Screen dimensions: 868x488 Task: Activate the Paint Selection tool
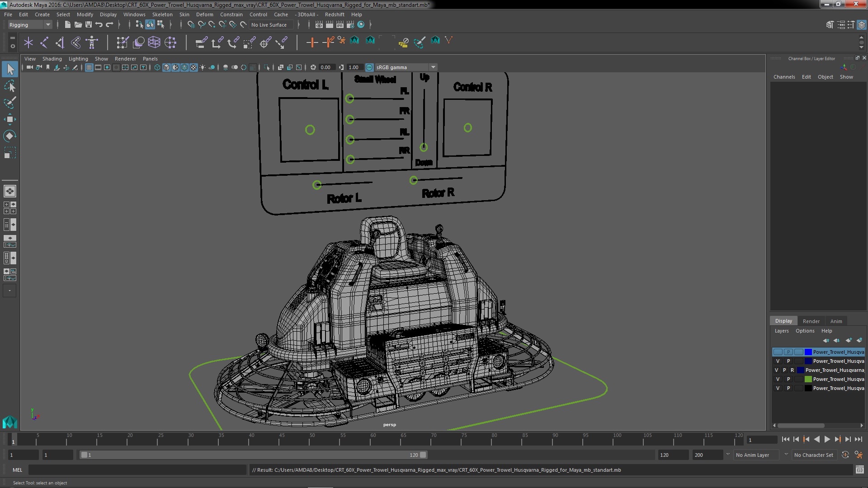point(10,103)
